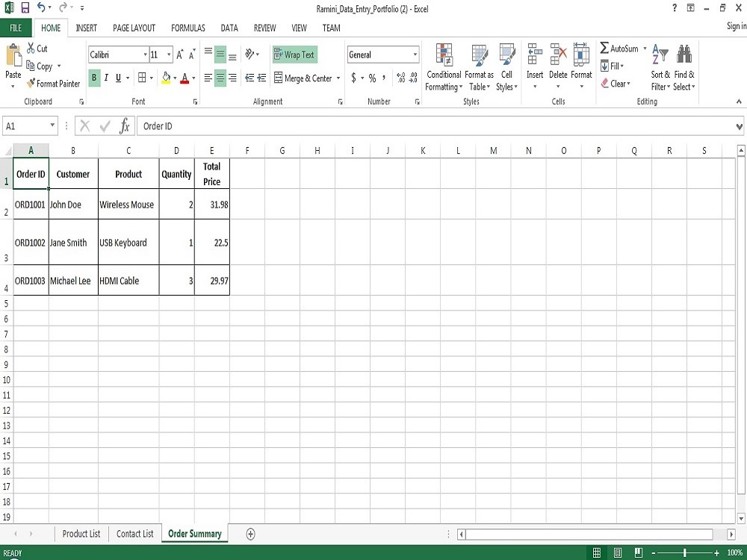Toggle Center horizontal alignment
Image resolution: width=747 pixels, height=560 pixels.
click(x=220, y=78)
